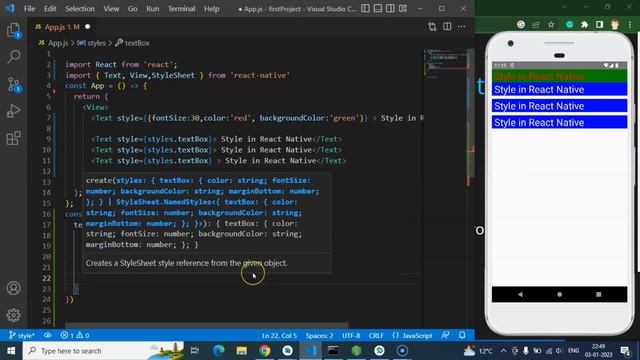The image size is (640, 360).
Task: Open Microsoft Edge from taskbar
Action: click(219, 351)
